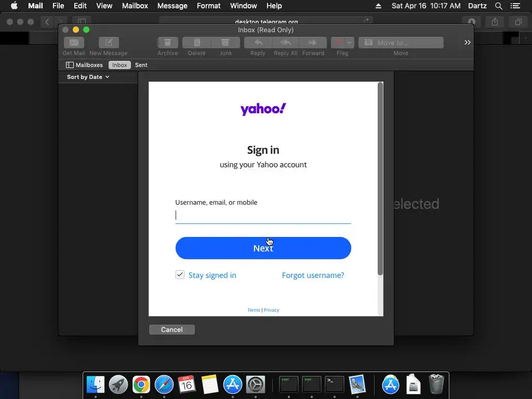The width and height of the screenshot is (532, 399).
Task: Open the Help menu
Action: pos(274,6)
